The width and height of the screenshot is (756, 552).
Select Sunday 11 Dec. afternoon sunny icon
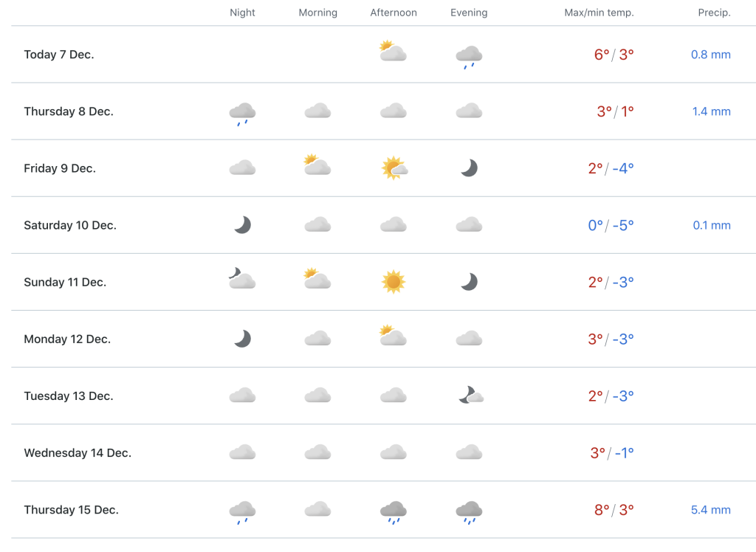394,282
